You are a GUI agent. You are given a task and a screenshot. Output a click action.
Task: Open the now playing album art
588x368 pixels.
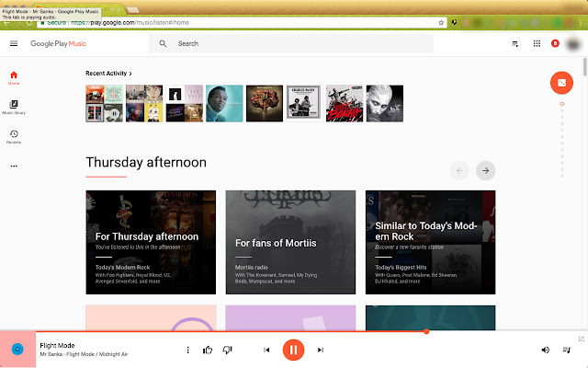[x=17, y=350]
